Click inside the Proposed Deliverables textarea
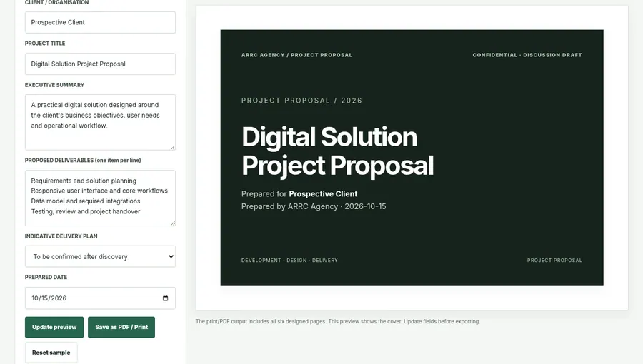The height and width of the screenshot is (364, 643). point(100,198)
